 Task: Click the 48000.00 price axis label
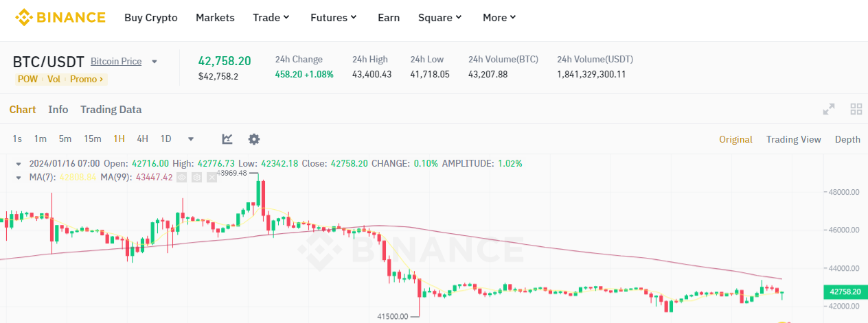click(x=844, y=192)
